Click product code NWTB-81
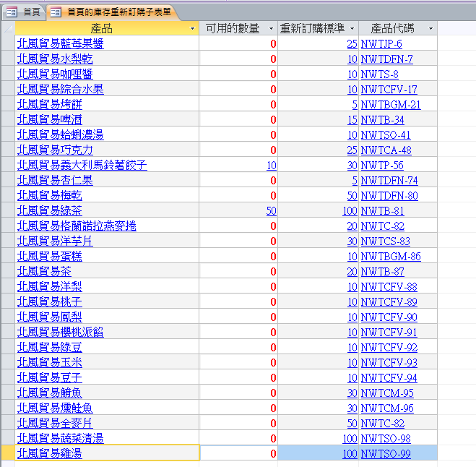 [x=383, y=211]
